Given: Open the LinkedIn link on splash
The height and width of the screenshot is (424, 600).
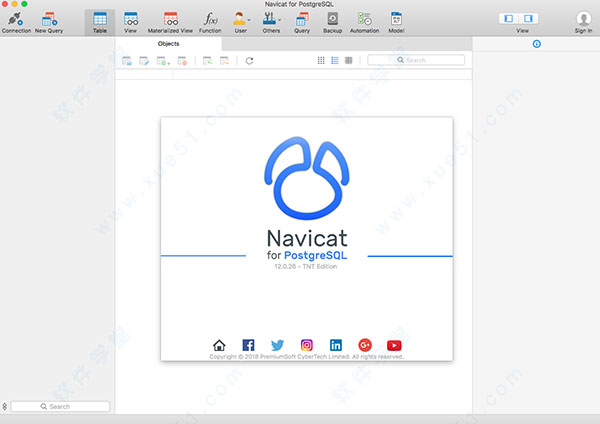Looking at the screenshot, I should tap(336, 345).
